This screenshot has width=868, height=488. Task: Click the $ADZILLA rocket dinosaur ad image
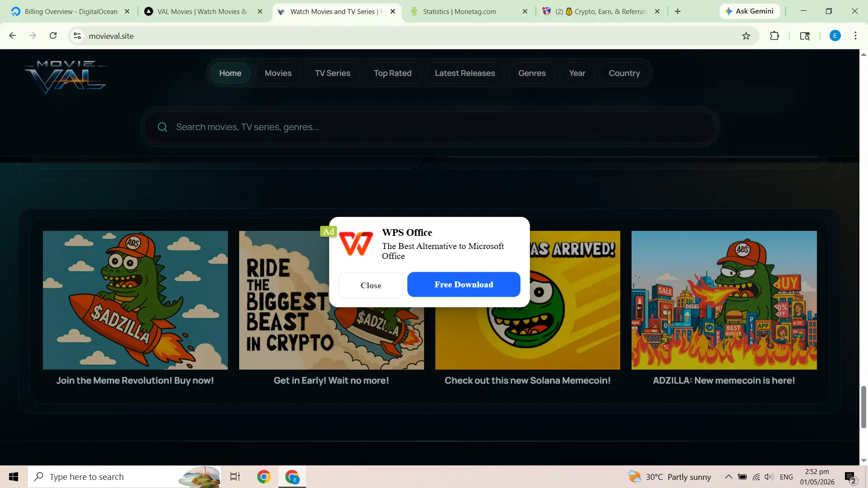[x=135, y=300]
